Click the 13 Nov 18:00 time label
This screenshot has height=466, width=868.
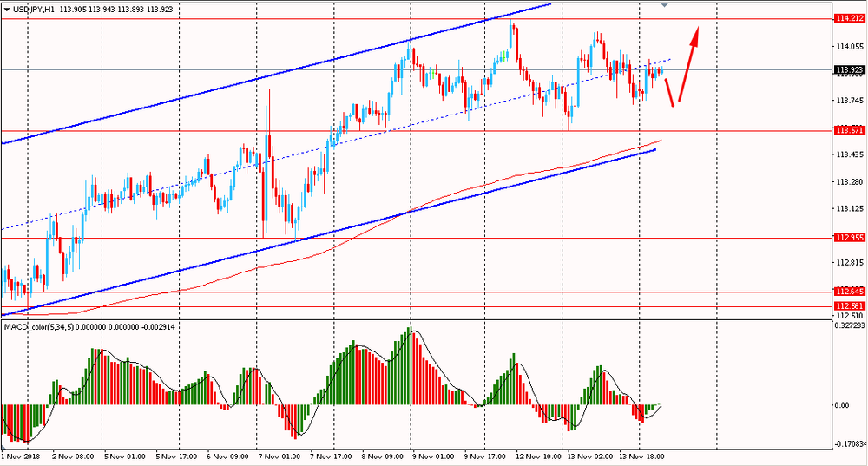point(641,456)
